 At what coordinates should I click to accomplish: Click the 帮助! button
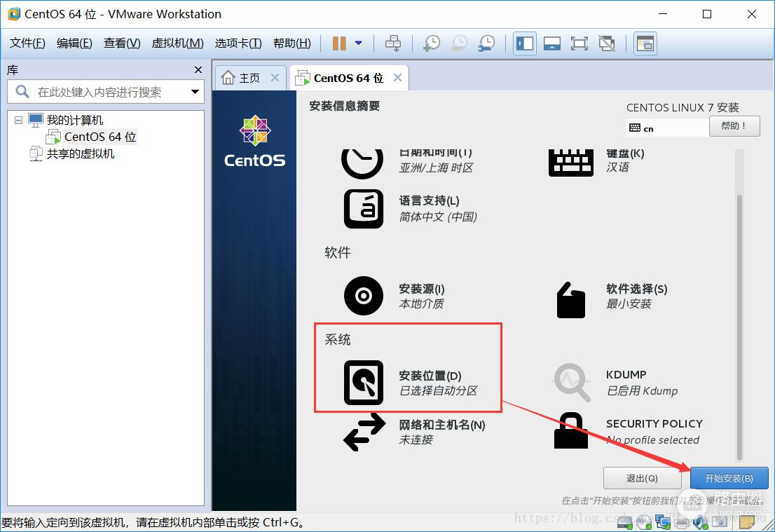(734, 126)
